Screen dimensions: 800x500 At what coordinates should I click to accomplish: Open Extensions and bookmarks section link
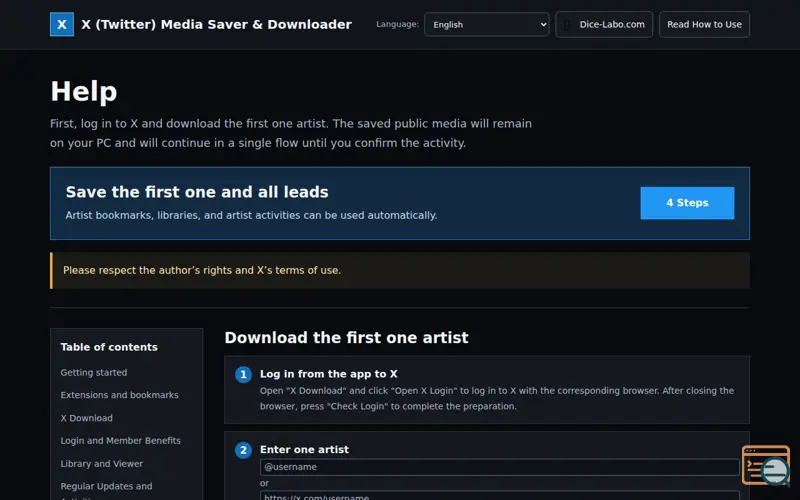(119, 395)
